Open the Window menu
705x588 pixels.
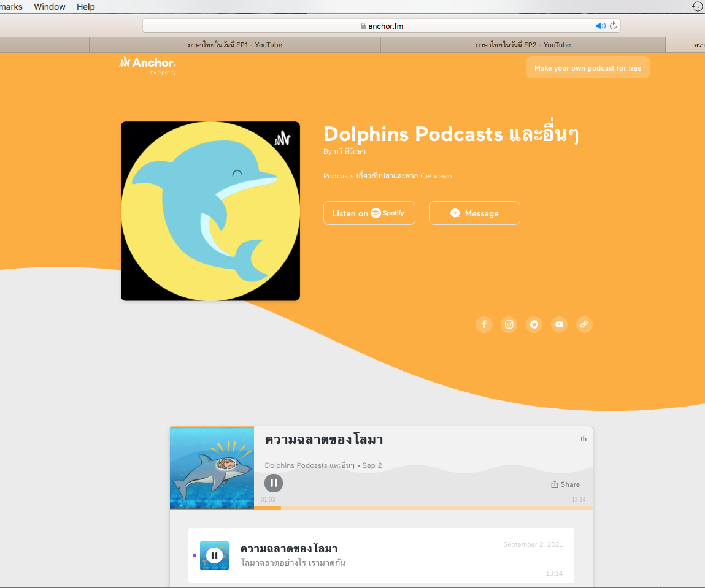50,7
